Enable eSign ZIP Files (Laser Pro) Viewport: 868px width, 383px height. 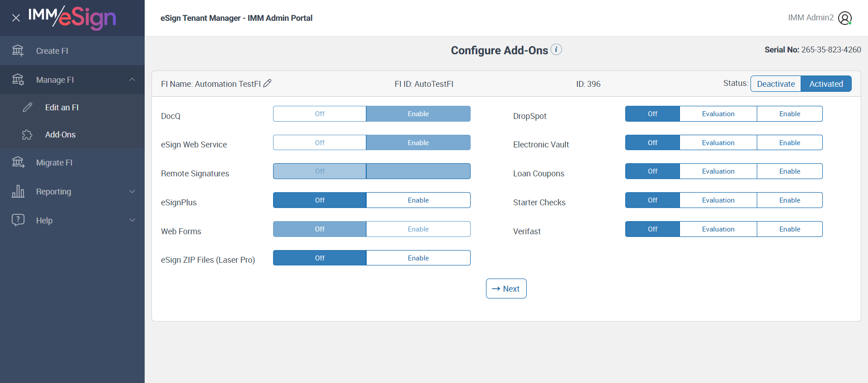coord(418,258)
